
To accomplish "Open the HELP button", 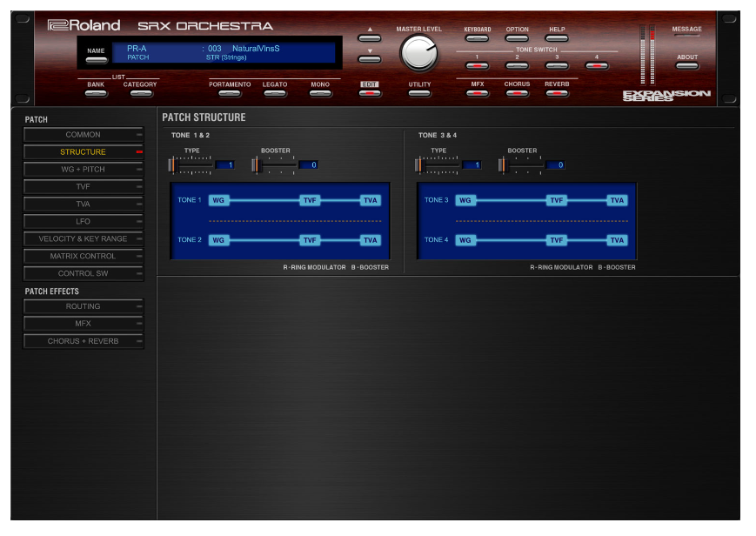I will [x=557, y=38].
